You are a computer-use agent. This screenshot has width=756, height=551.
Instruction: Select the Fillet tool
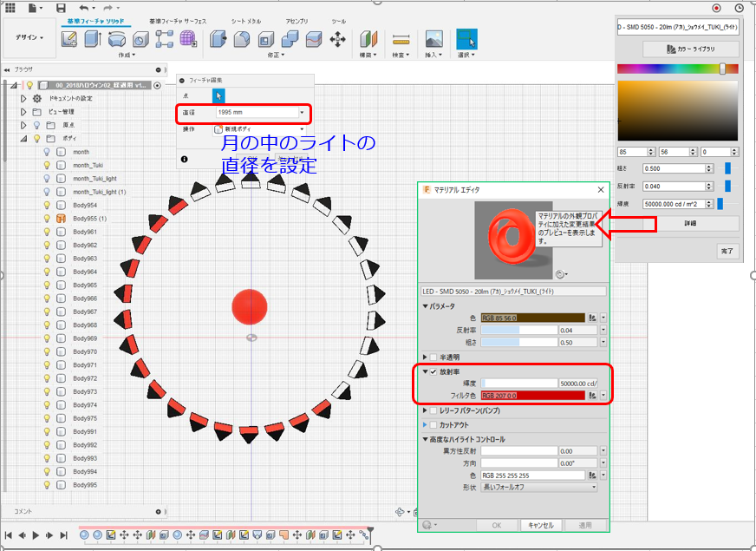tap(242, 39)
